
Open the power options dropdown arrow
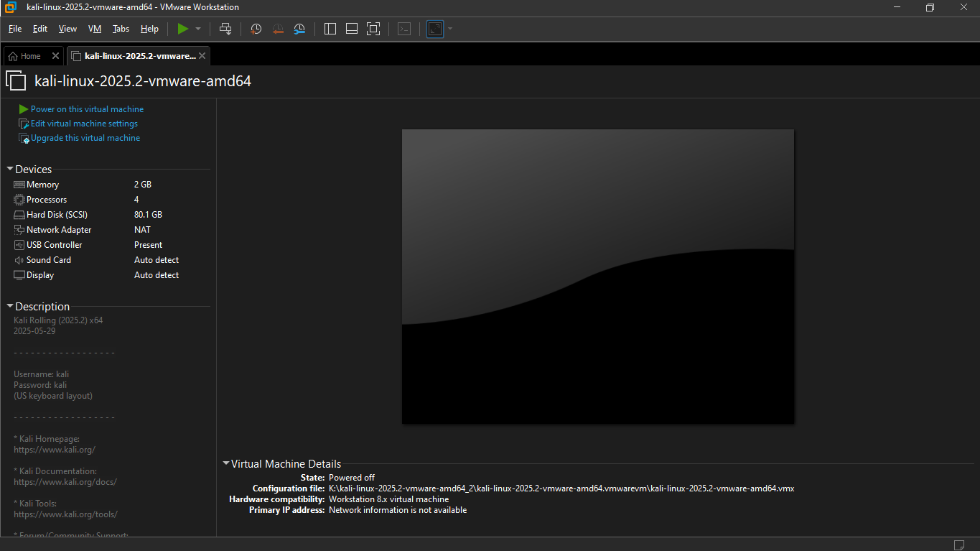tap(198, 29)
